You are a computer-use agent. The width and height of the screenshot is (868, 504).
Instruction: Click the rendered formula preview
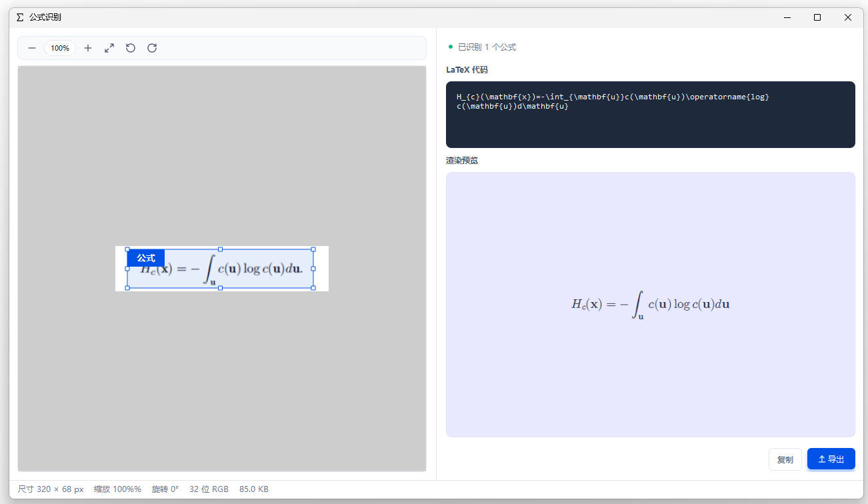click(x=651, y=305)
